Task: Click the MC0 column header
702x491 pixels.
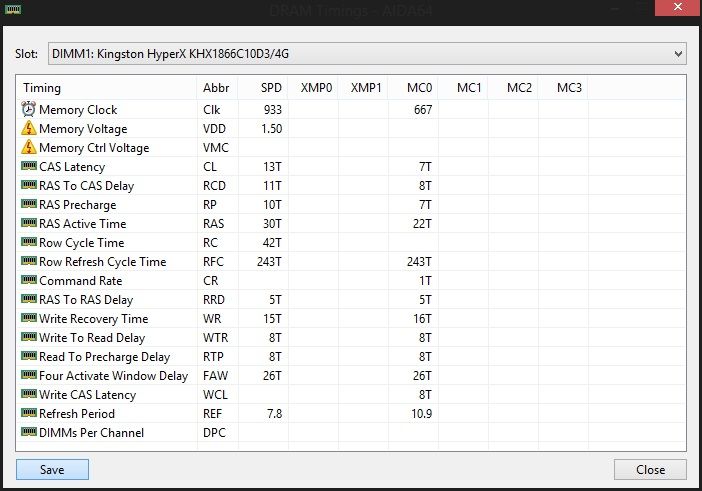Action: tap(413, 88)
